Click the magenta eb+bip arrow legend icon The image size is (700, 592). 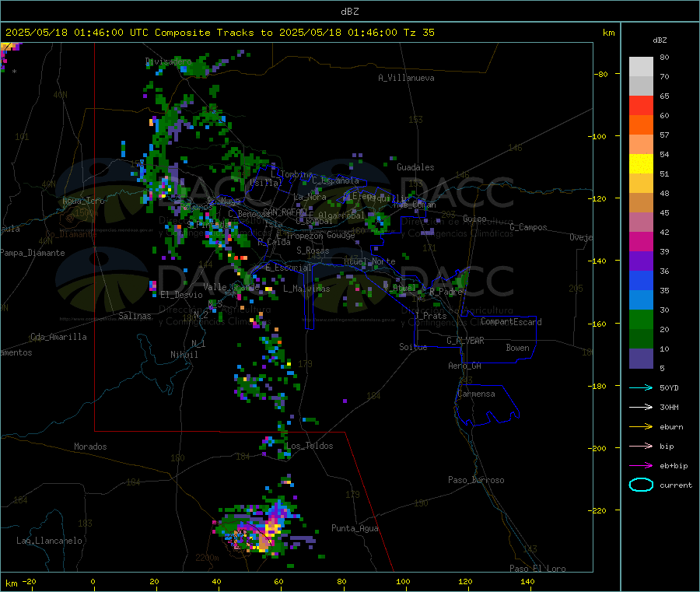coord(641,466)
